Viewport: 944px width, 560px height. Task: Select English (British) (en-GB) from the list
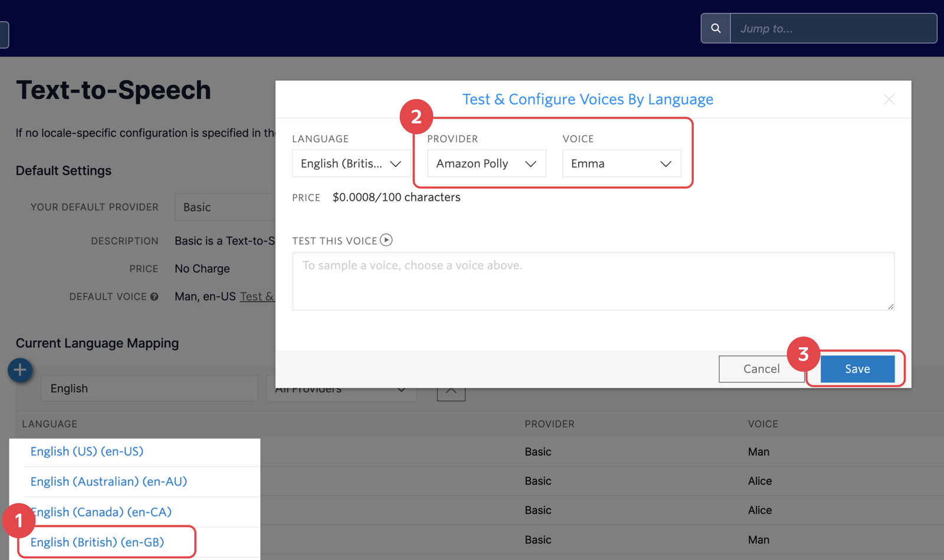[97, 542]
